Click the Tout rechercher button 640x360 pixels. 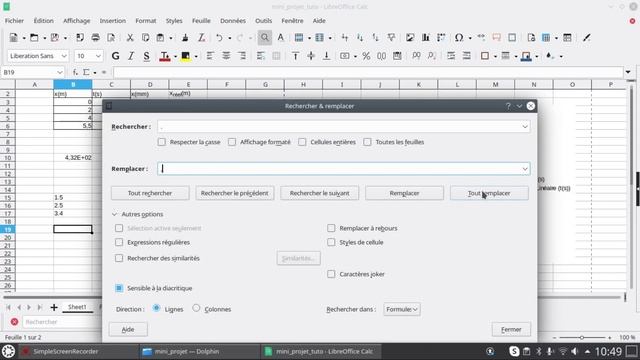[150, 193]
